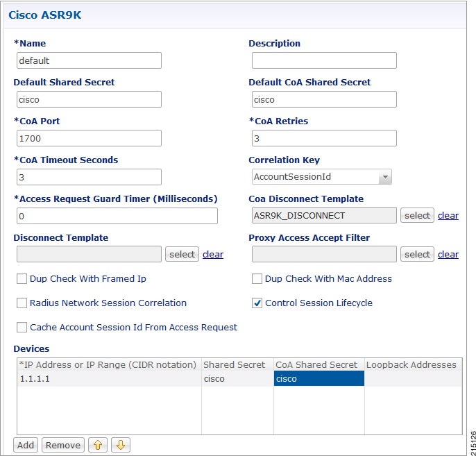The width and height of the screenshot is (476, 456).
Task: Remove the selected device
Action: click(x=63, y=445)
